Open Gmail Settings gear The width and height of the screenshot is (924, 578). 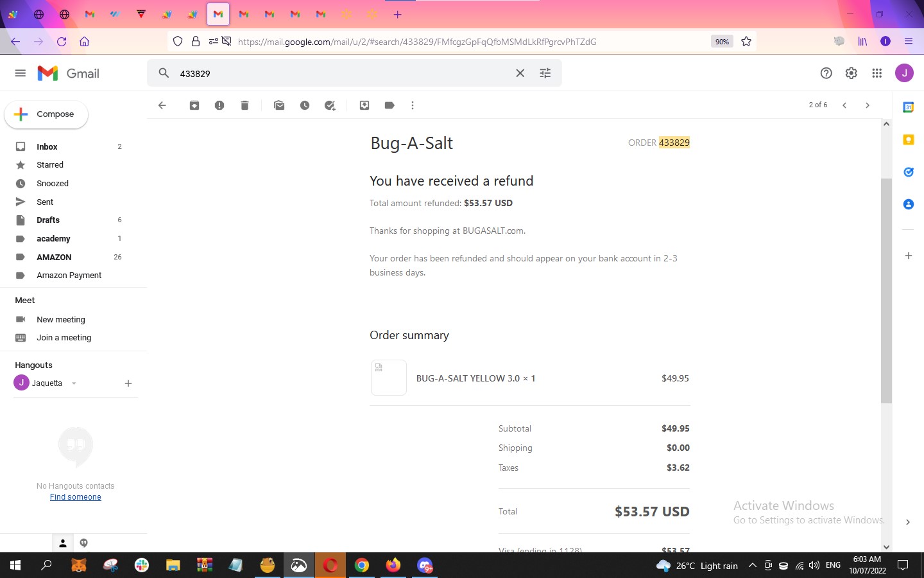pyautogui.click(x=851, y=73)
